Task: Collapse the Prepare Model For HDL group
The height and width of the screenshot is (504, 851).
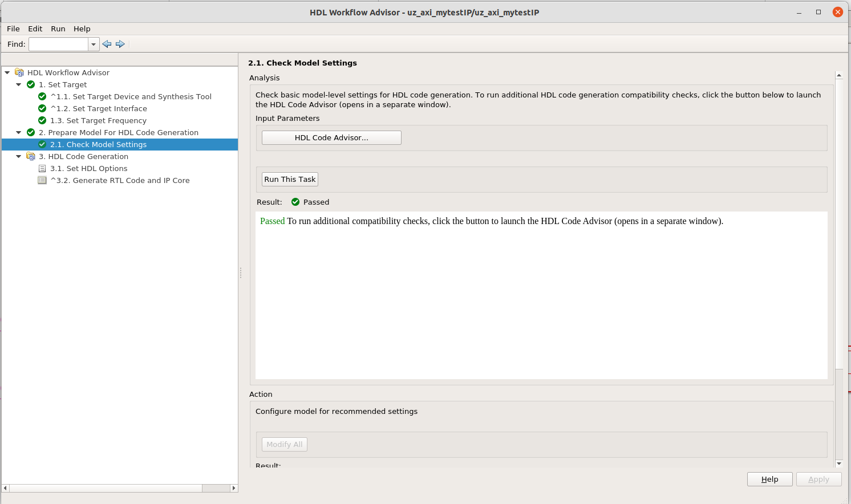Action: [19, 132]
